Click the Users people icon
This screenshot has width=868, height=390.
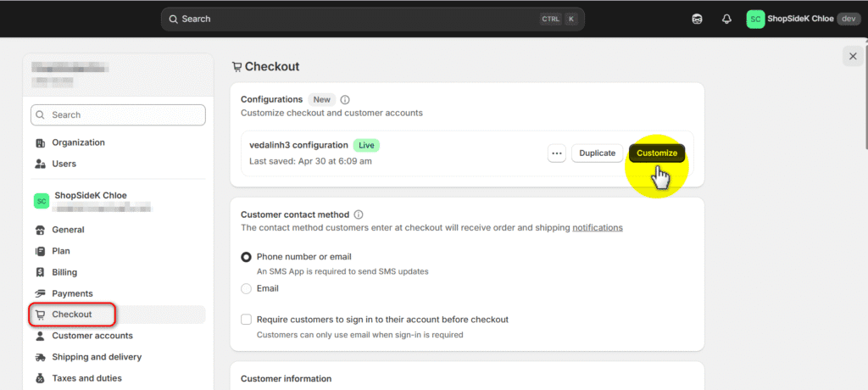tap(40, 164)
